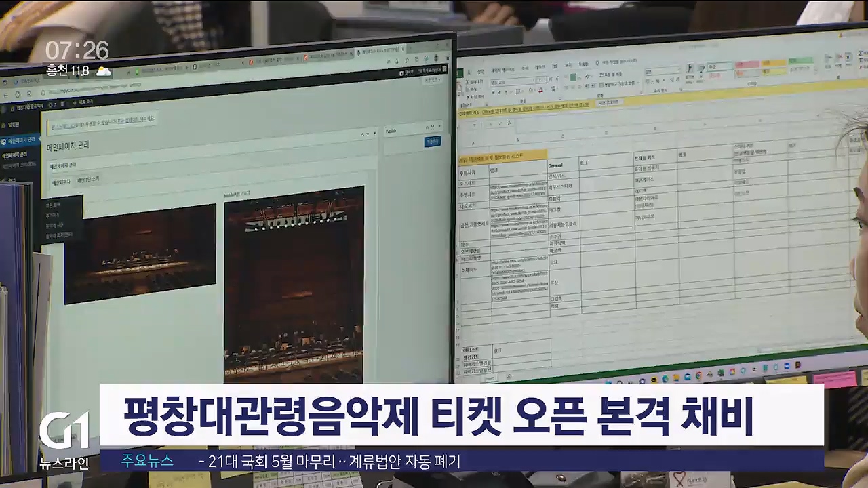Open 메인페이지 관리 in the WordPress sidebar
Image resolution: width=868 pixels, height=488 pixels.
pos(18,140)
